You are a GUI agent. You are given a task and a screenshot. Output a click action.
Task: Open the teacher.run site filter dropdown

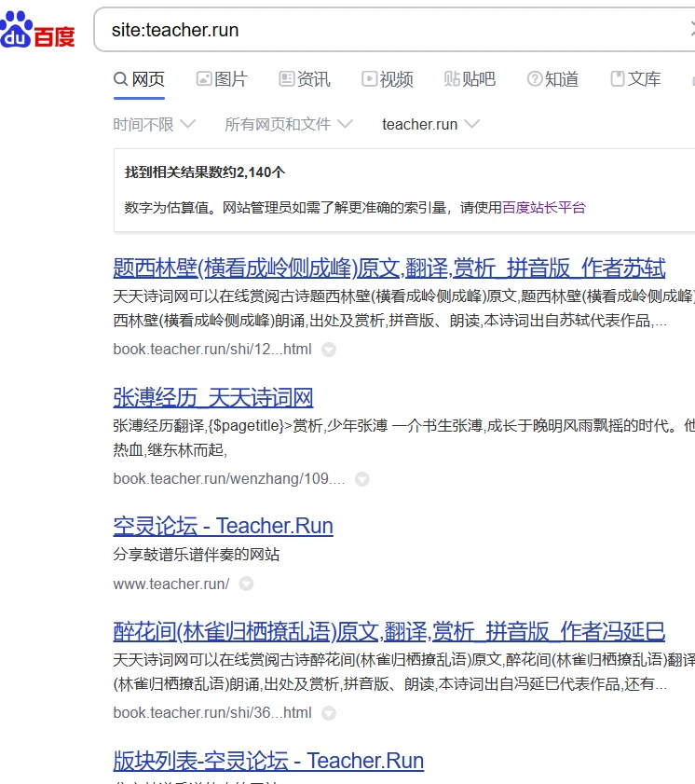430,124
